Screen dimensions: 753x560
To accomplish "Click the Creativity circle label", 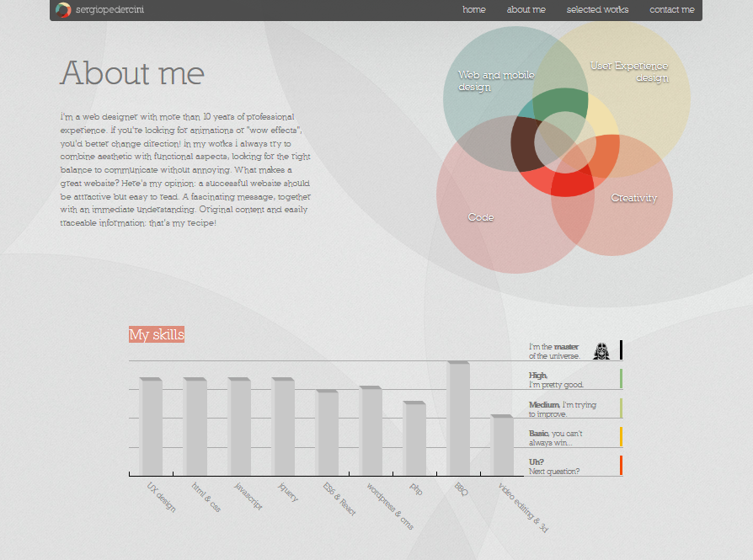I will coord(634,198).
